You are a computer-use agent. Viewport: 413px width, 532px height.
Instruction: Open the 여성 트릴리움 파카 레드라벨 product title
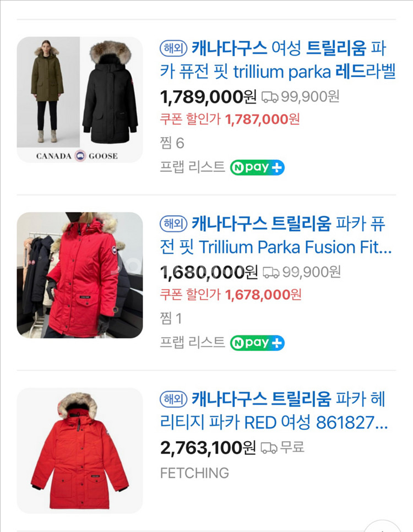(278, 59)
